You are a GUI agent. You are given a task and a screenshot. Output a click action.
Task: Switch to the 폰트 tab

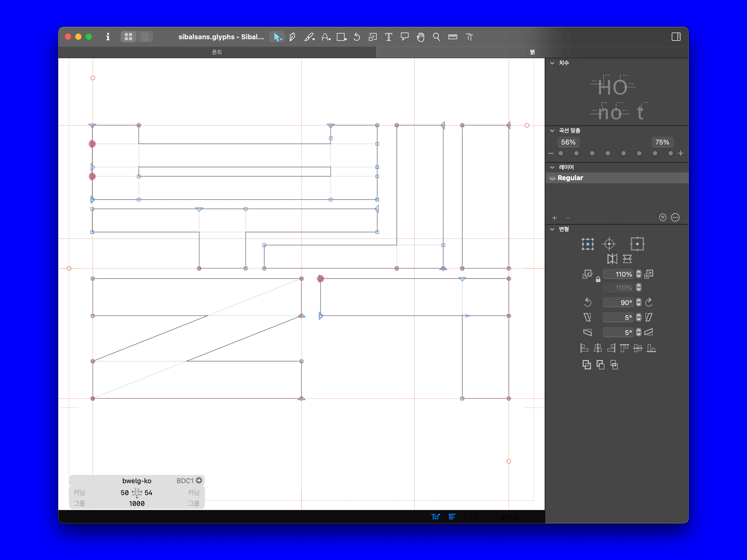[217, 52]
